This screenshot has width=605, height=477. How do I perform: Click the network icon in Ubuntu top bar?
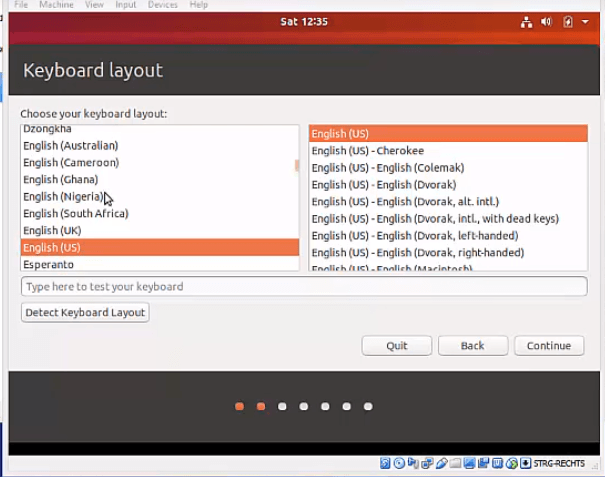526,22
